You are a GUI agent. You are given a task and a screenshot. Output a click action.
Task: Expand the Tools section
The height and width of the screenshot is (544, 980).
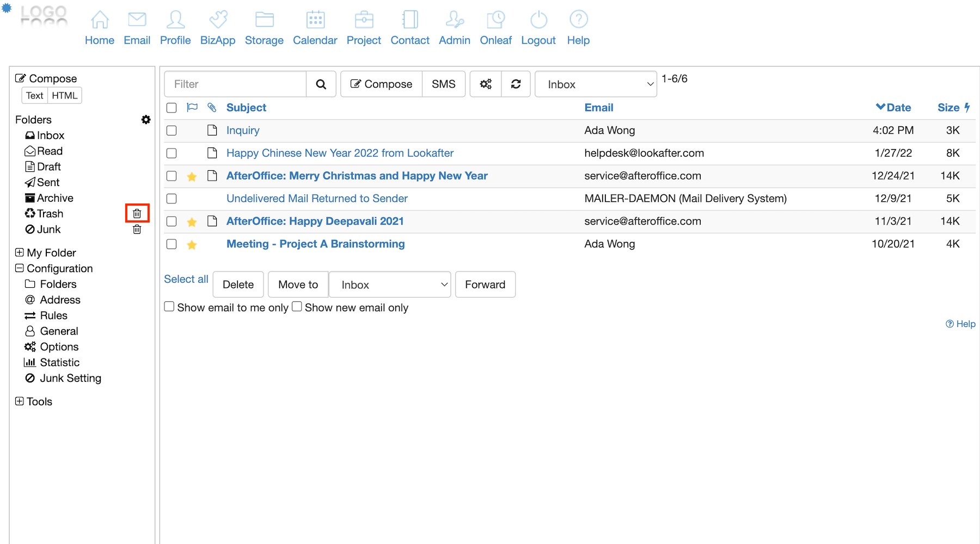(x=20, y=401)
